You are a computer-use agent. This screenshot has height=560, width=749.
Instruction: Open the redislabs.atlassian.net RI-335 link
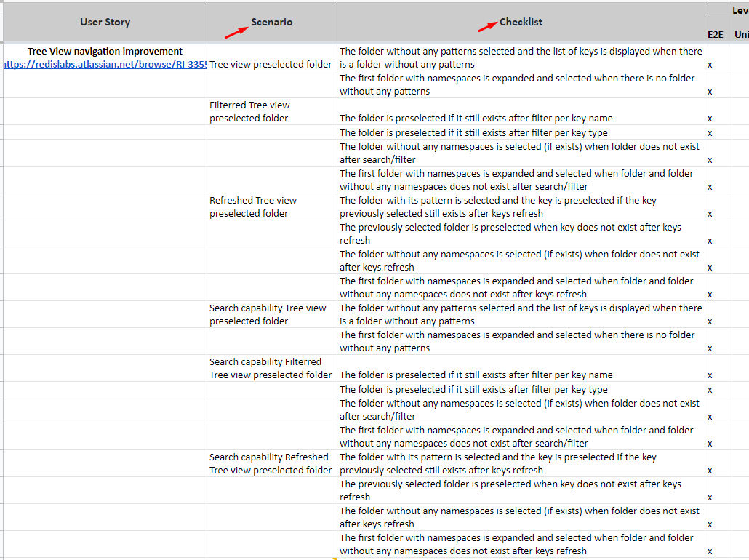tap(105, 65)
